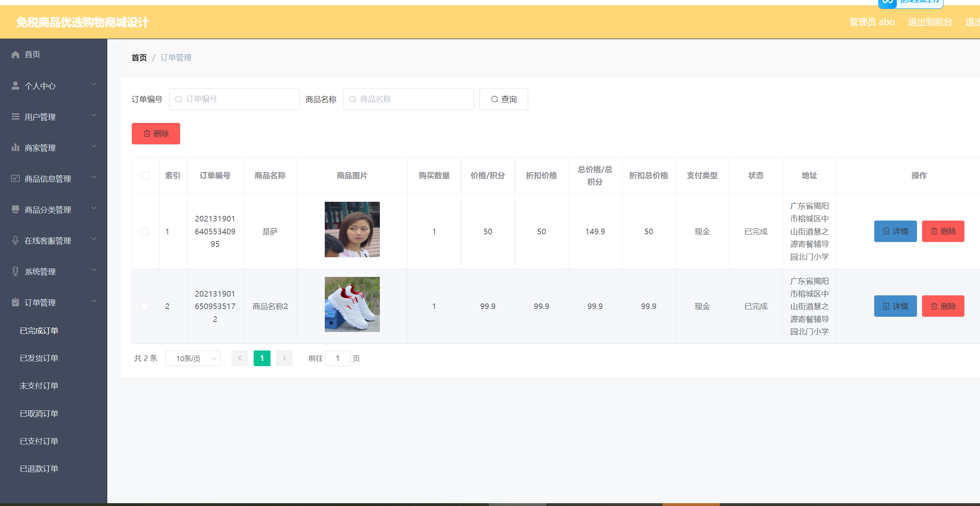This screenshot has width=980, height=506.
Task: Click the 个人中心 person icon
Action: 15,85
